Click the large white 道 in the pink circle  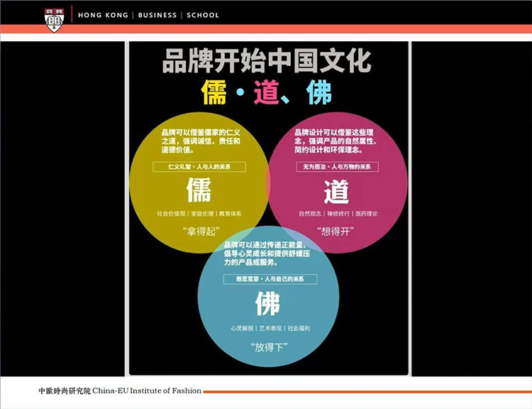pos(337,190)
